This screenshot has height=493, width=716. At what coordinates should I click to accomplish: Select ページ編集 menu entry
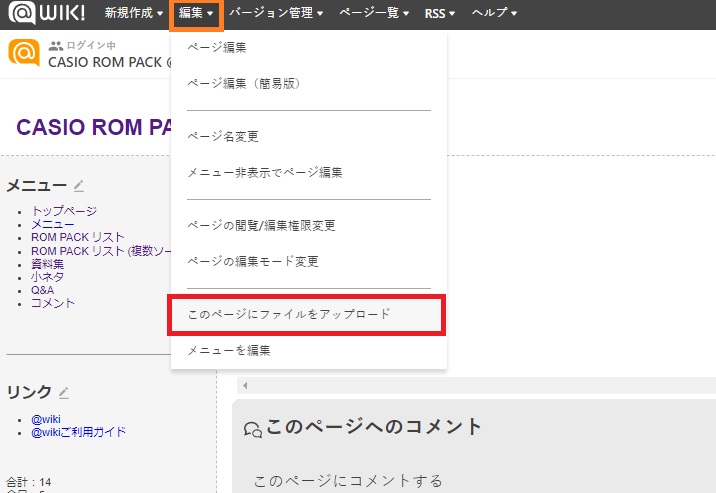309,47
